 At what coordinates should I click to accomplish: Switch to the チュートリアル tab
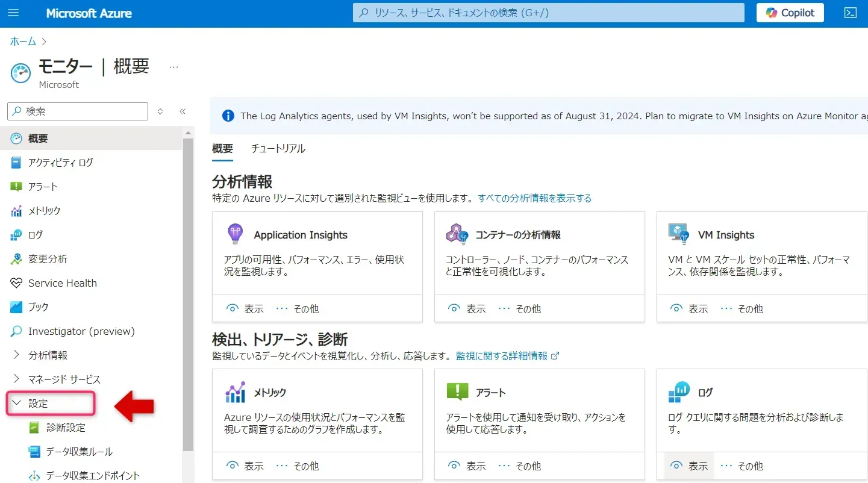278,149
